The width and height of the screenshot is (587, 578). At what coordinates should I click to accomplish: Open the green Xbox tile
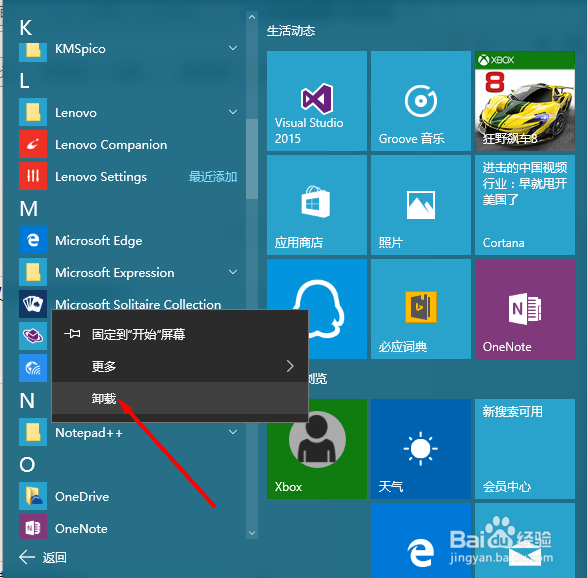click(317, 449)
